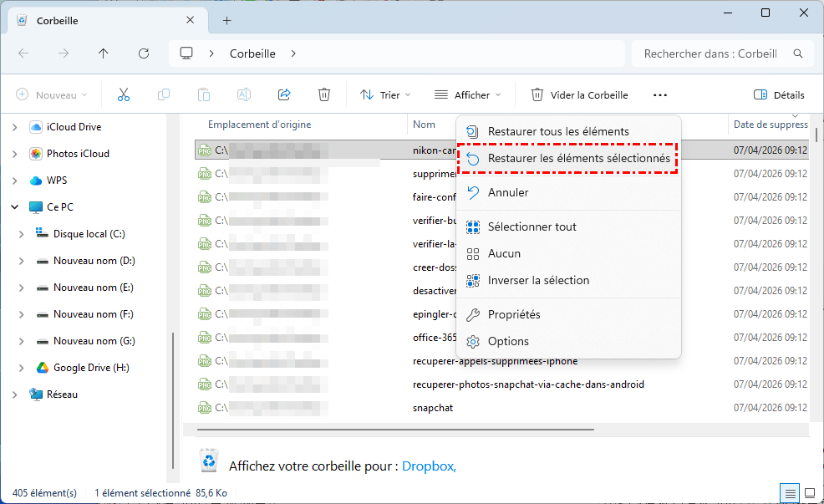Open the Dropbox link
This screenshot has height=504, width=824.
(429, 466)
